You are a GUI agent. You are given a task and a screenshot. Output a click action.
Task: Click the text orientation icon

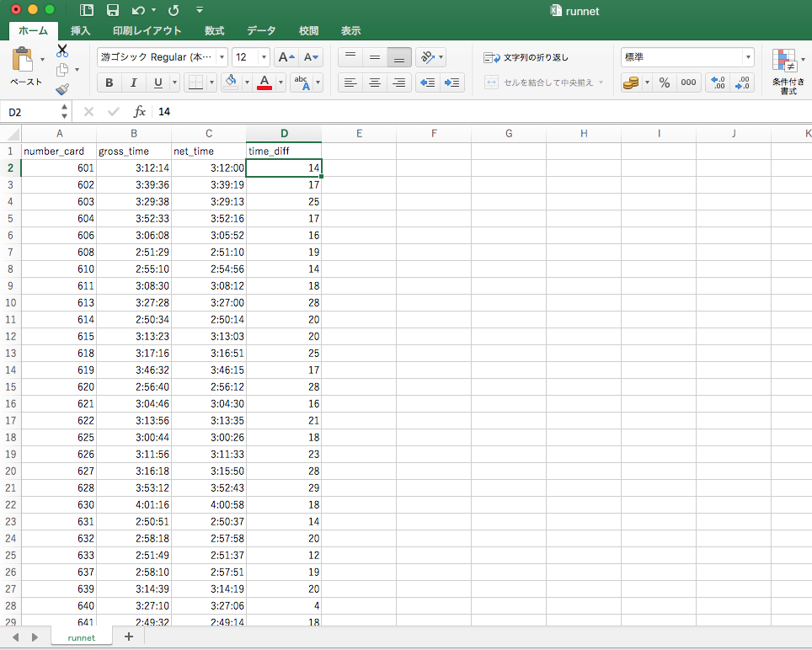tap(427, 57)
